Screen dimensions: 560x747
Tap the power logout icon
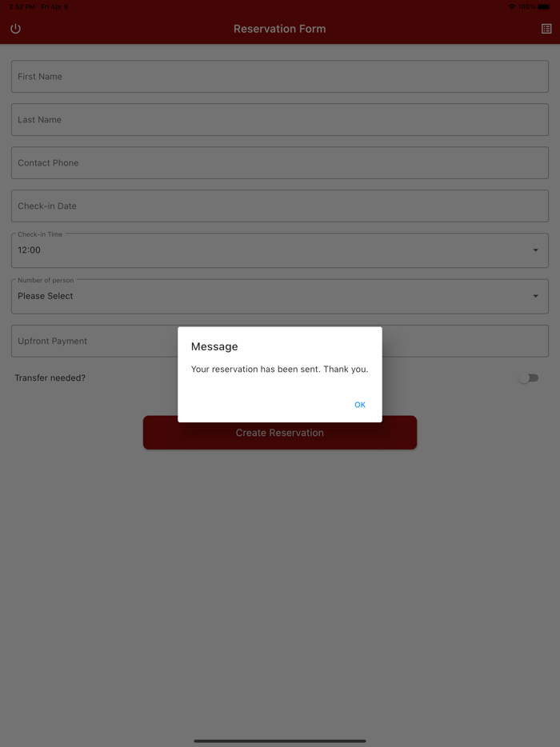[15, 29]
